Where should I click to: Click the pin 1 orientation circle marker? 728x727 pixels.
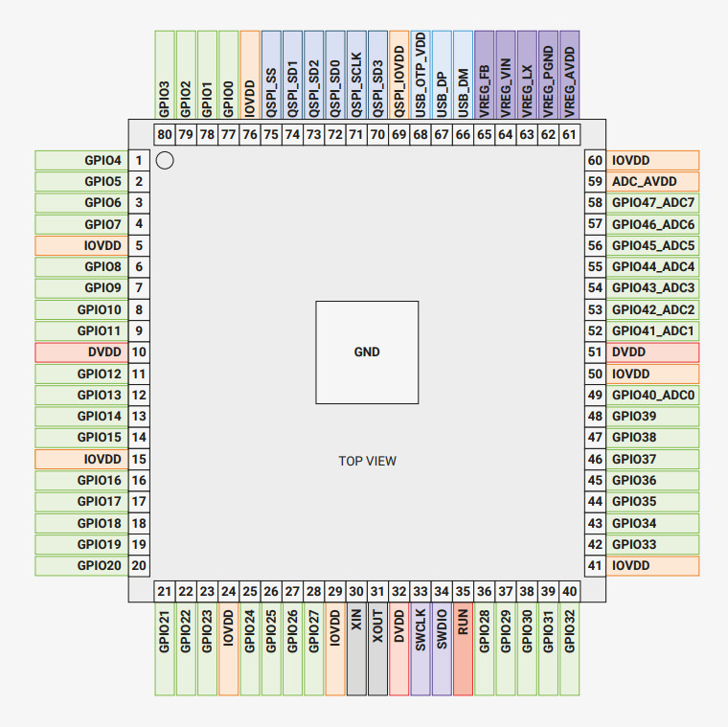(164, 161)
